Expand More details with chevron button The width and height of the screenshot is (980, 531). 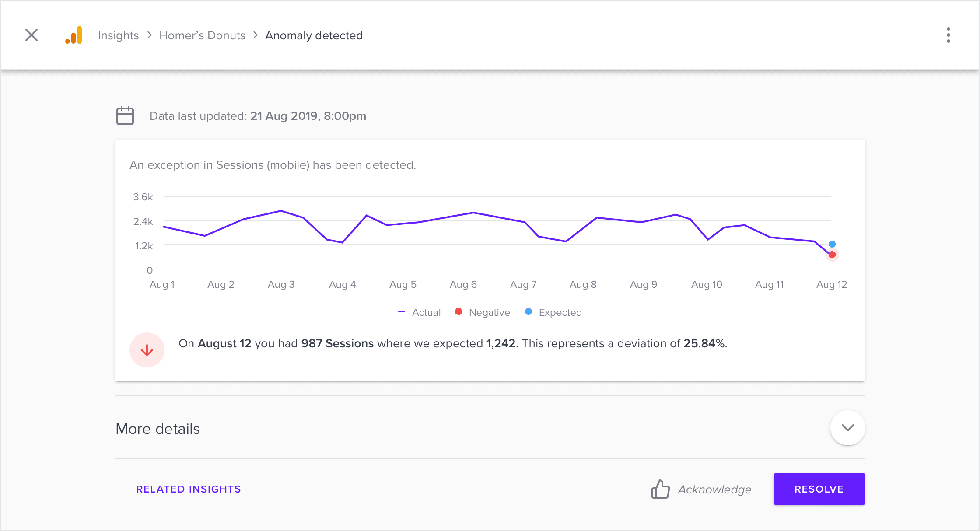tap(848, 428)
